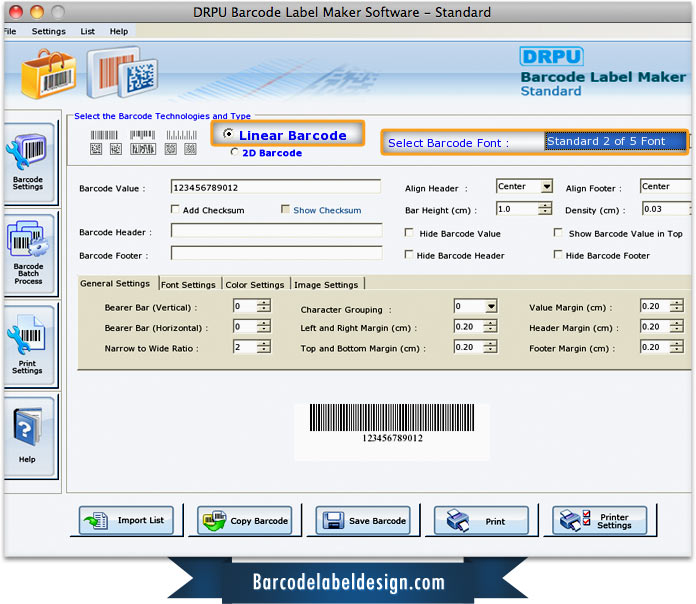Screen dimensions: 696x604
Task: Adjust the Bearer Bar Horizontal stepper
Action: (264, 327)
